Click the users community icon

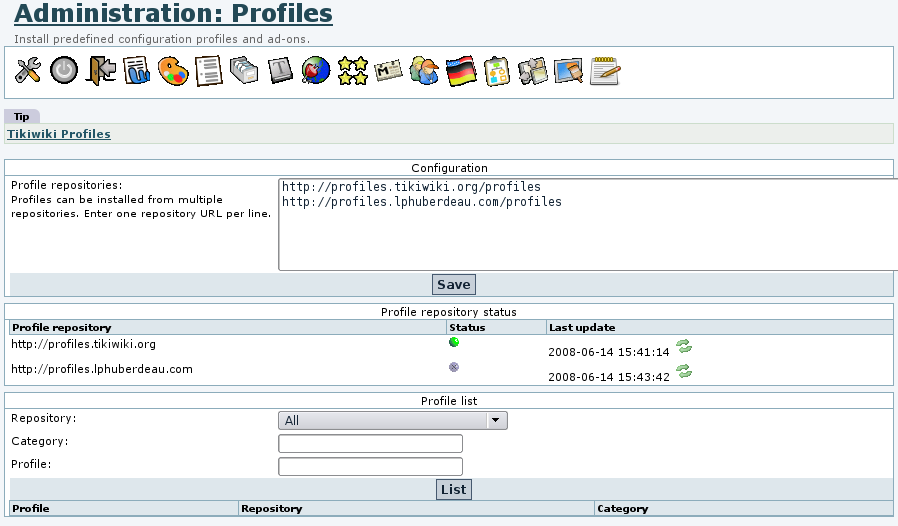pyautogui.click(x=424, y=72)
